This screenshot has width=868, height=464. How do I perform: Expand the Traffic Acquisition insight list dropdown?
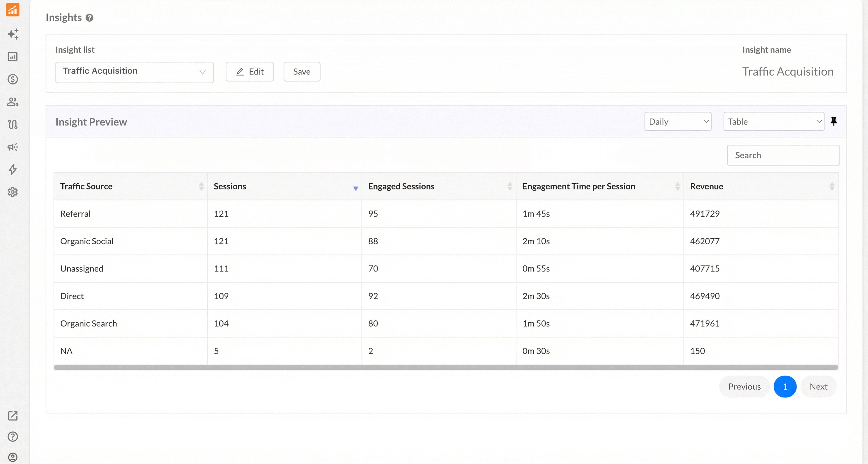coord(134,72)
